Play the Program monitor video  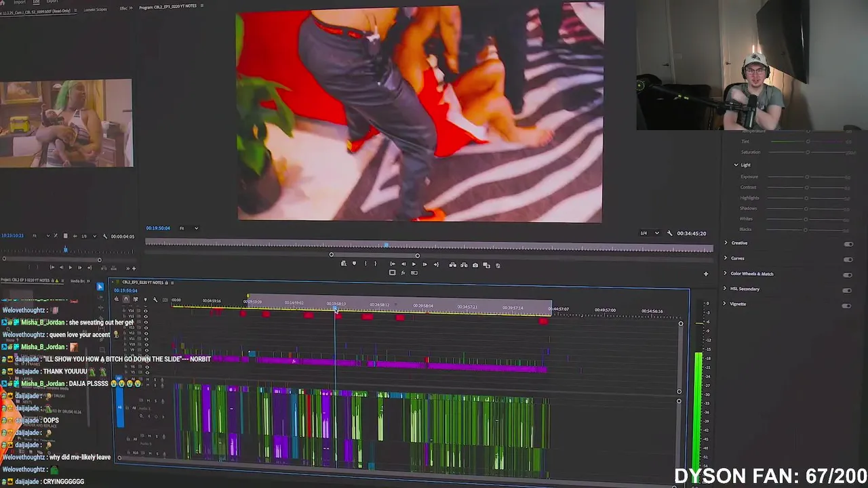pos(414,264)
